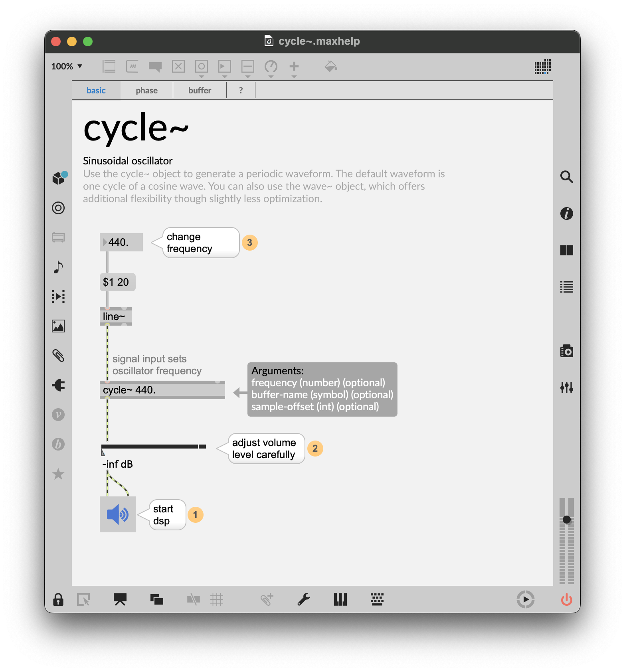
Task: Open the wrench debugging tools icon
Action: (304, 599)
